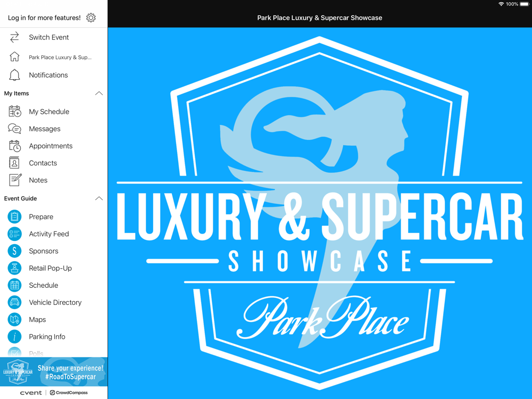The image size is (532, 399).
Task: Open settings via the gear icon
Action: pyautogui.click(x=91, y=18)
